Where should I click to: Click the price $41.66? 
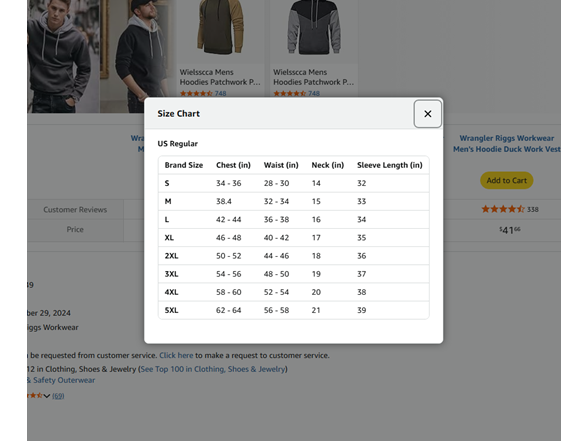(x=510, y=230)
